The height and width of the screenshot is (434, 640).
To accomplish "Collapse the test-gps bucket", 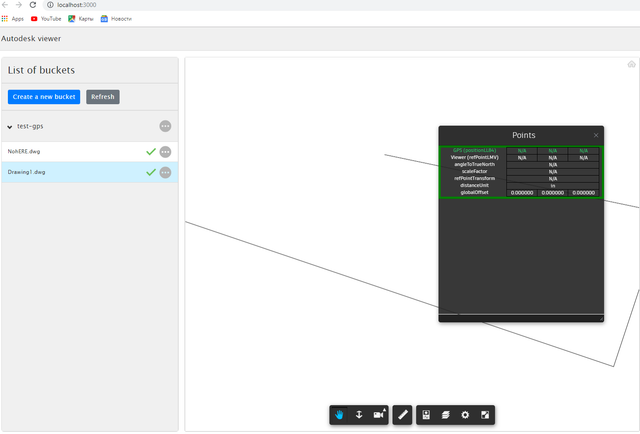I will tap(10, 127).
